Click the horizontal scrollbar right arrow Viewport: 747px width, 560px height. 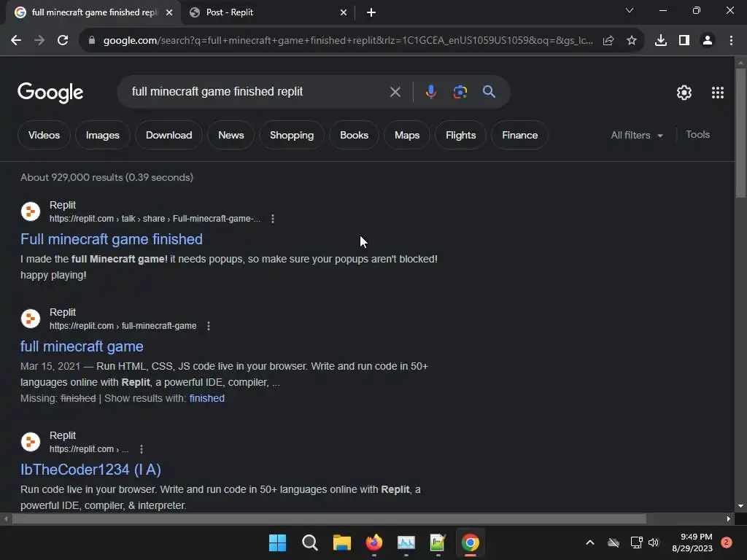[729, 519]
